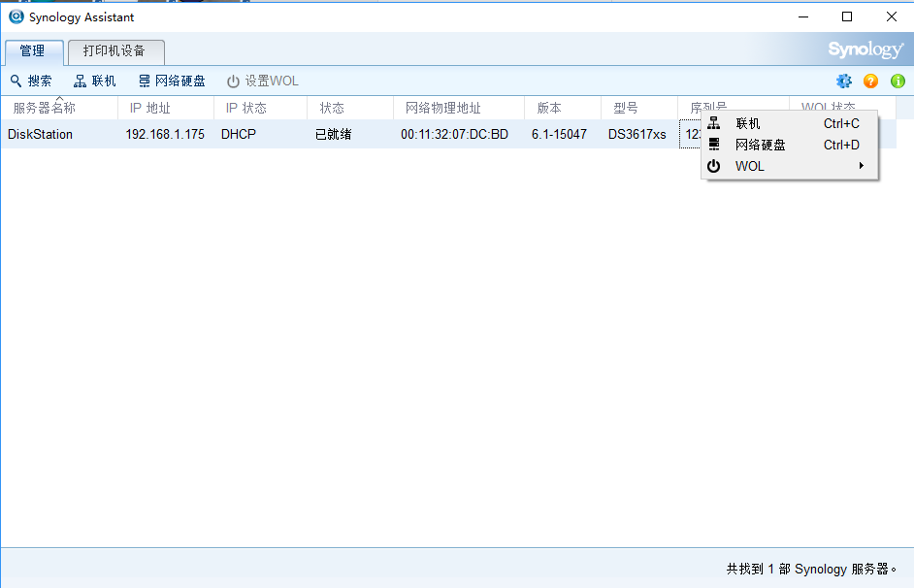Click the WOL power icon in context menu

pos(713,166)
